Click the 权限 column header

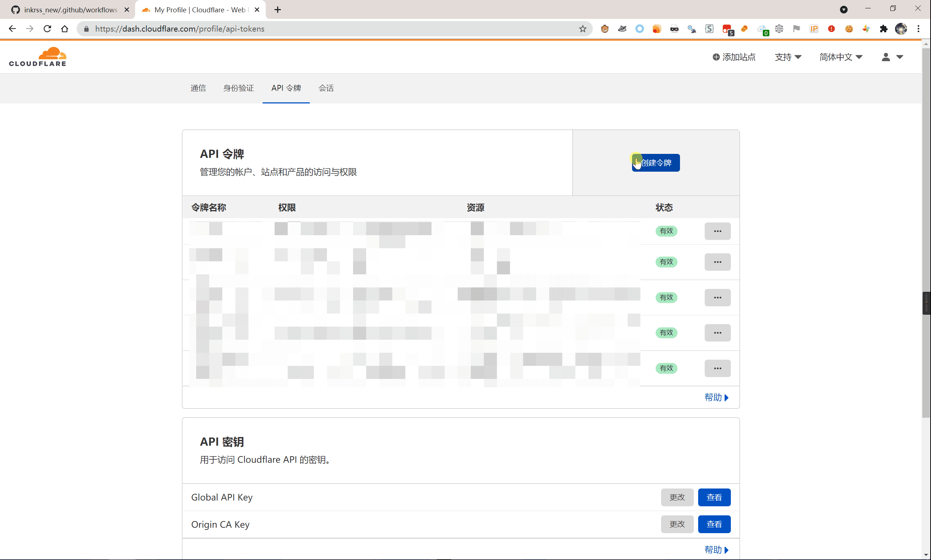(x=287, y=208)
